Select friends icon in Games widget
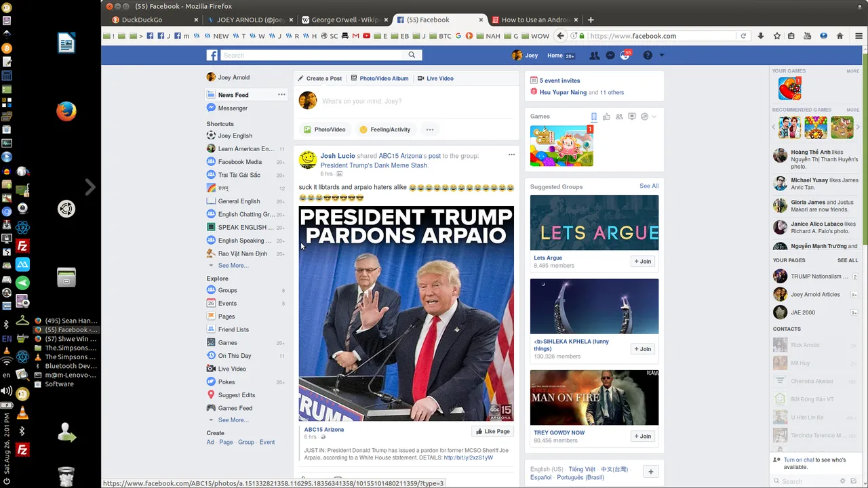 [x=619, y=117]
